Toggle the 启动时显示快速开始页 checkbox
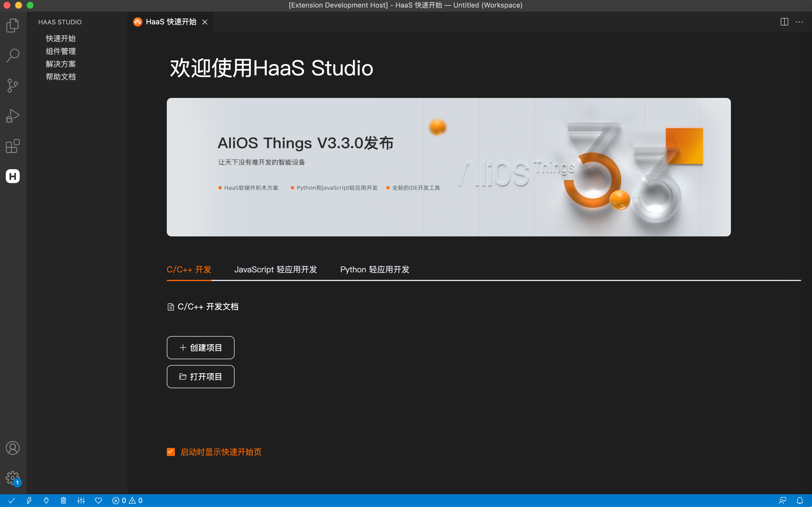 [x=171, y=452]
